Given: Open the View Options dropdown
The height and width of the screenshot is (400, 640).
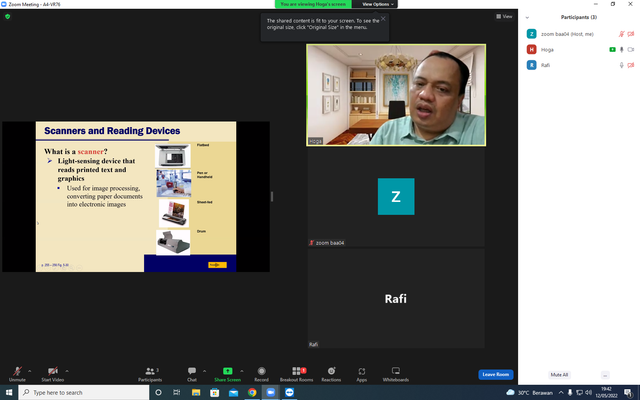Looking at the screenshot, I should click(378, 4).
